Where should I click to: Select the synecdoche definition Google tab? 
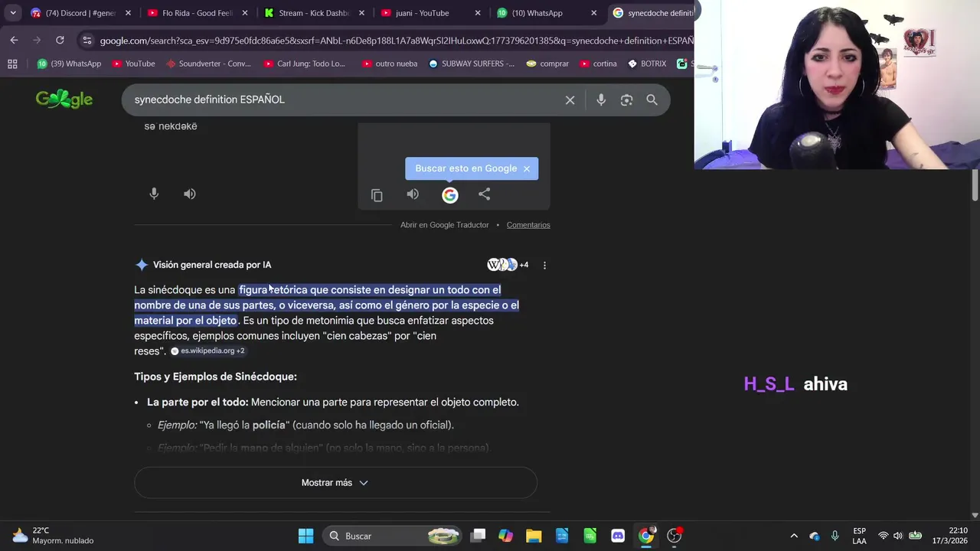(x=652, y=13)
